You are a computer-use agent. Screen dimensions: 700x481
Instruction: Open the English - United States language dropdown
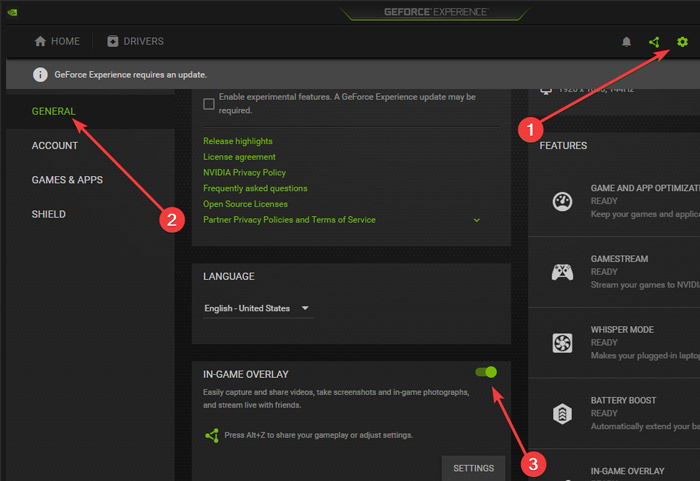(x=257, y=309)
